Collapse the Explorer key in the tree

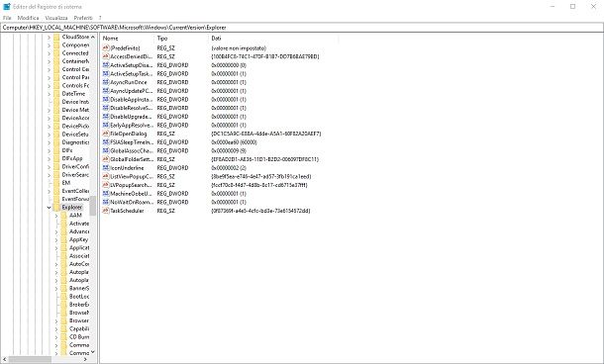(49, 208)
